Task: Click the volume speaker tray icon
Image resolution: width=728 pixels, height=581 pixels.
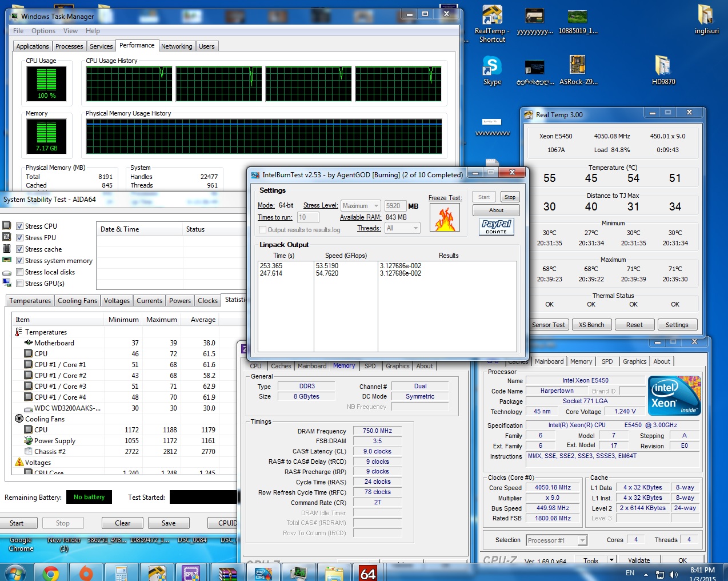Action: pyautogui.click(x=674, y=574)
